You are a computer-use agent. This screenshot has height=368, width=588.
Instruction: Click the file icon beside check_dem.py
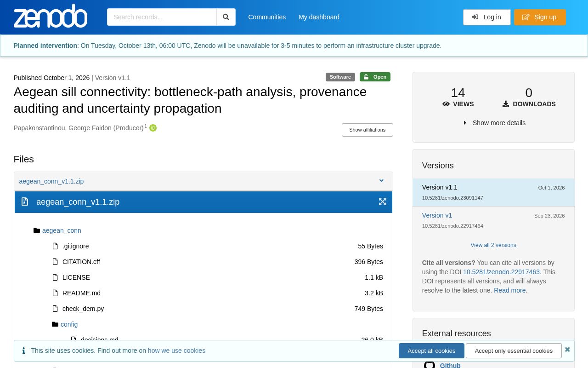(x=55, y=309)
